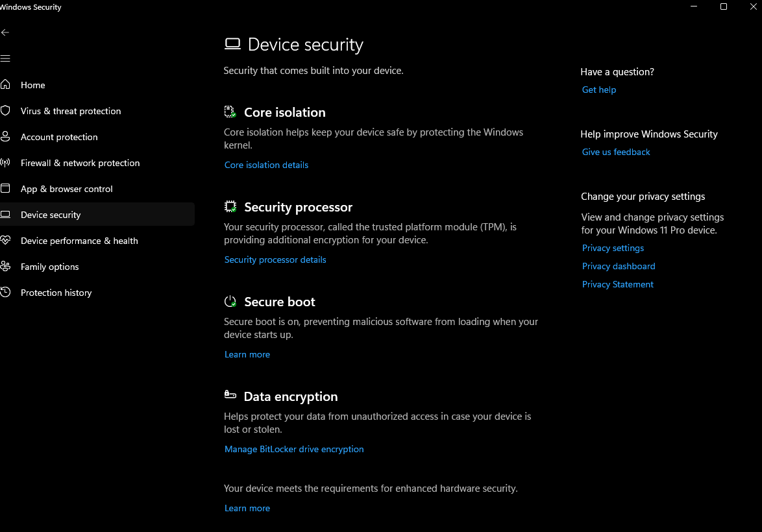Click Give us feedback link
The height and width of the screenshot is (532, 762).
coord(616,152)
